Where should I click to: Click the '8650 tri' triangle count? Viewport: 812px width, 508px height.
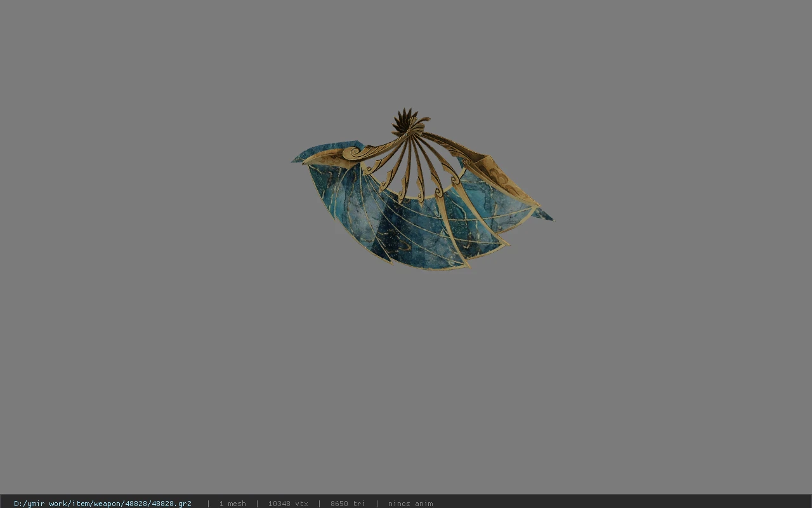point(348,504)
